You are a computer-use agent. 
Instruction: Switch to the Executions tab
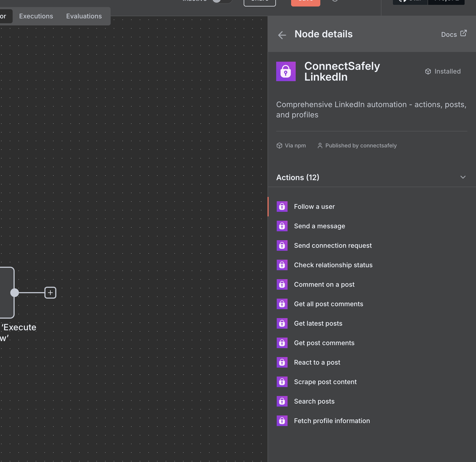(x=36, y=16)
